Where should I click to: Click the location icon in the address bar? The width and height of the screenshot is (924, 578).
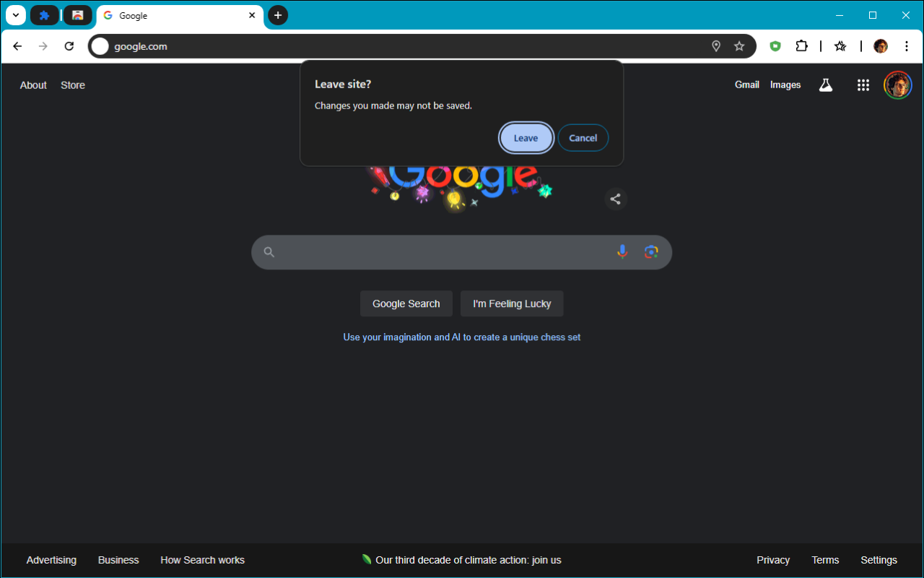[x=716, y=46]
